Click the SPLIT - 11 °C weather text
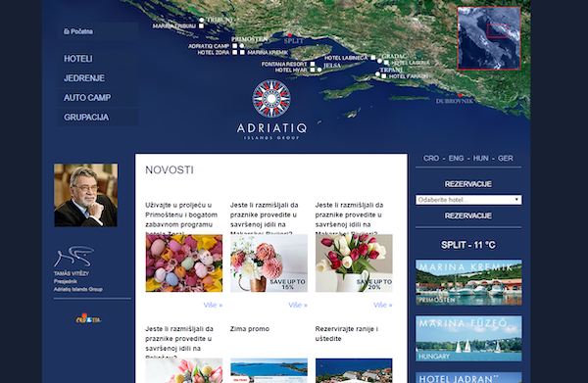The height and width of the screenshot is (383, 588). click(x=468, y=245)
